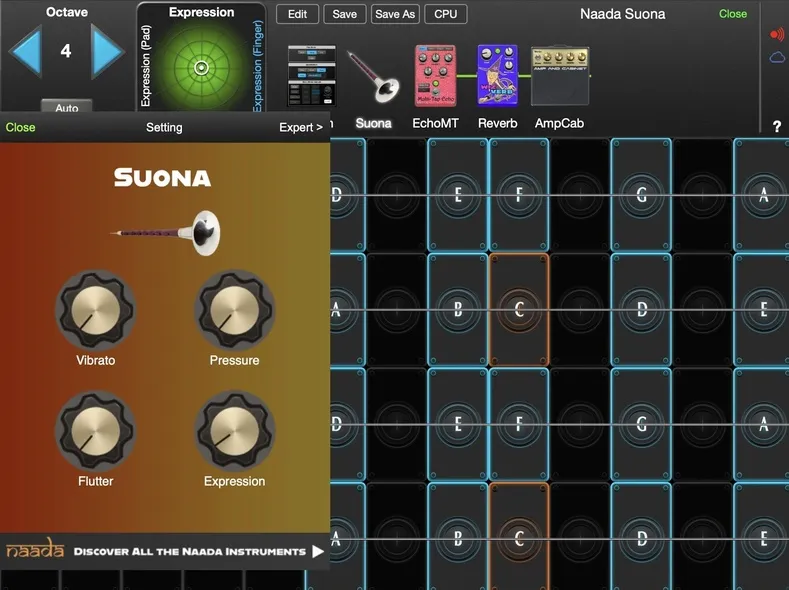The width and height of the screenshot is (789, 590).
Task: Select the settings panel thumbnail in effects chain
Action: [x=312, y=75]
